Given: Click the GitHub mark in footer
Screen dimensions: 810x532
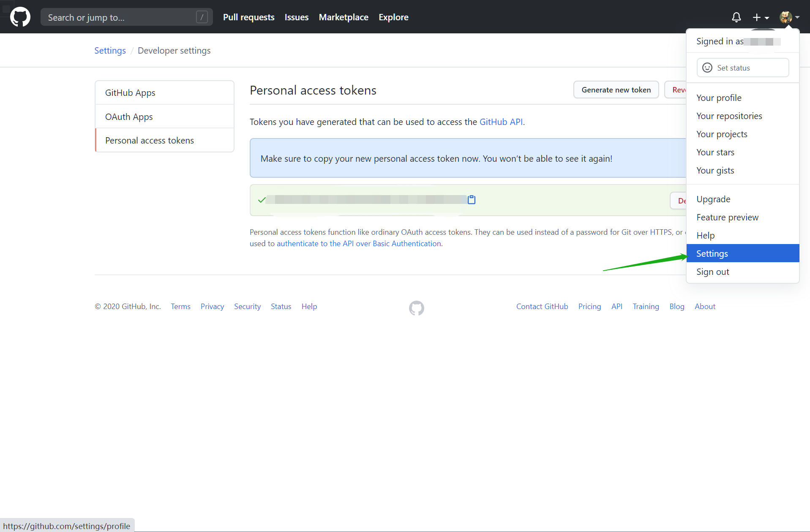Looking at the screenshot, I should point(416,308).
